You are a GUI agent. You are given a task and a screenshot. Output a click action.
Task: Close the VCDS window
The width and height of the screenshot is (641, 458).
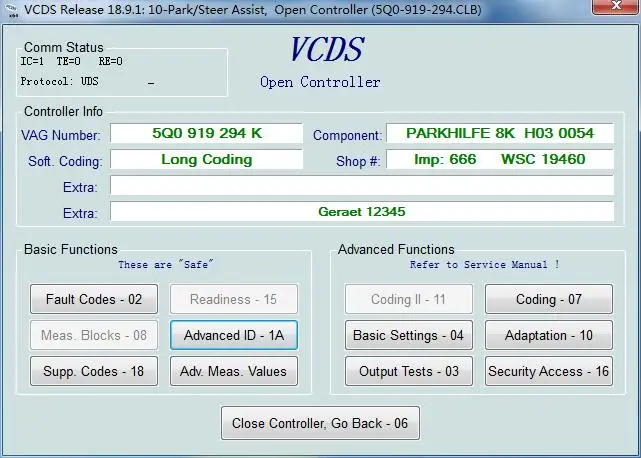coord(615,6)
